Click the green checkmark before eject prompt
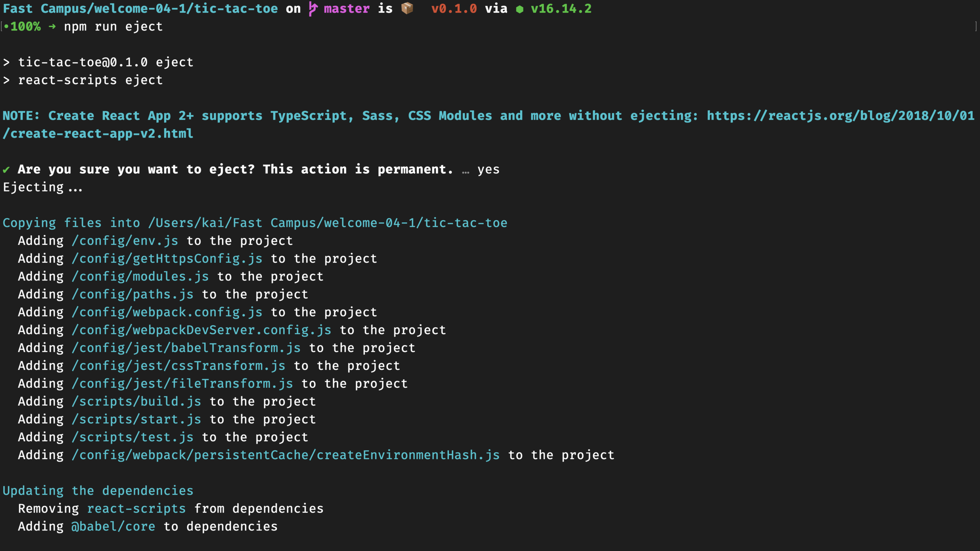The image size is (980, 551). pyautogui.click(x=6, y=170)
